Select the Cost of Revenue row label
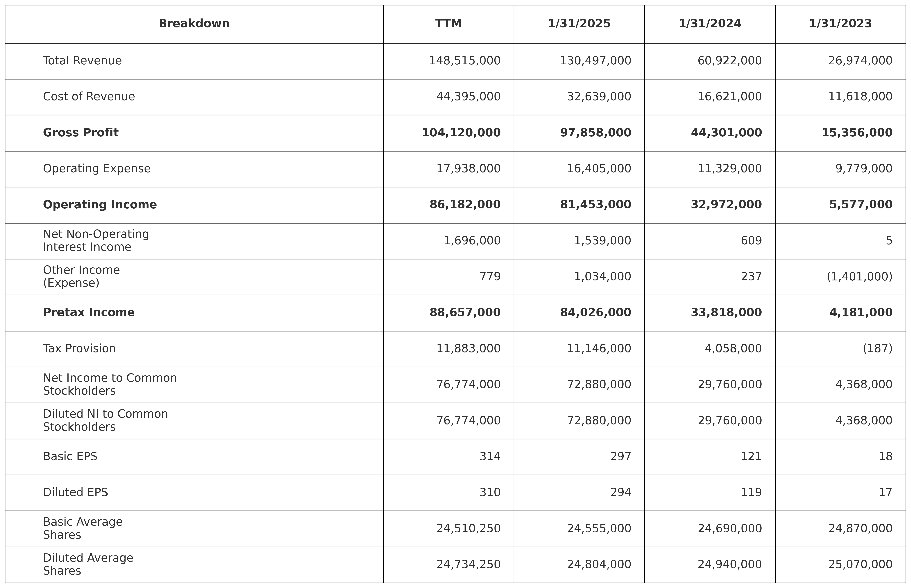Screen dimensions: 911x588 (x=89, y=97)
